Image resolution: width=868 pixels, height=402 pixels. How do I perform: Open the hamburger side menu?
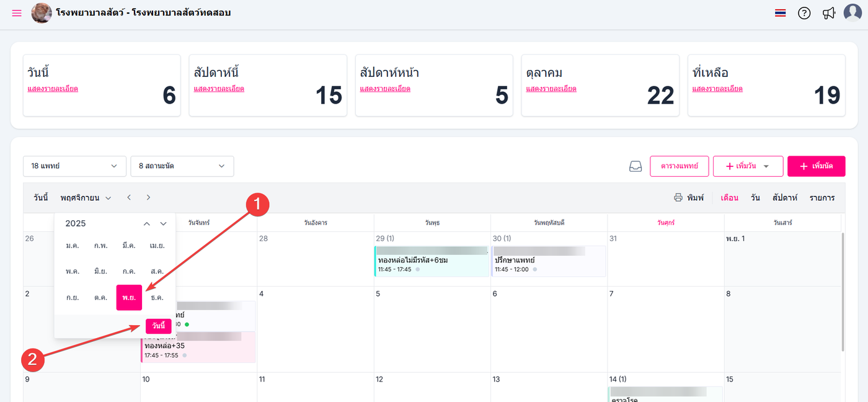[17, 13]
